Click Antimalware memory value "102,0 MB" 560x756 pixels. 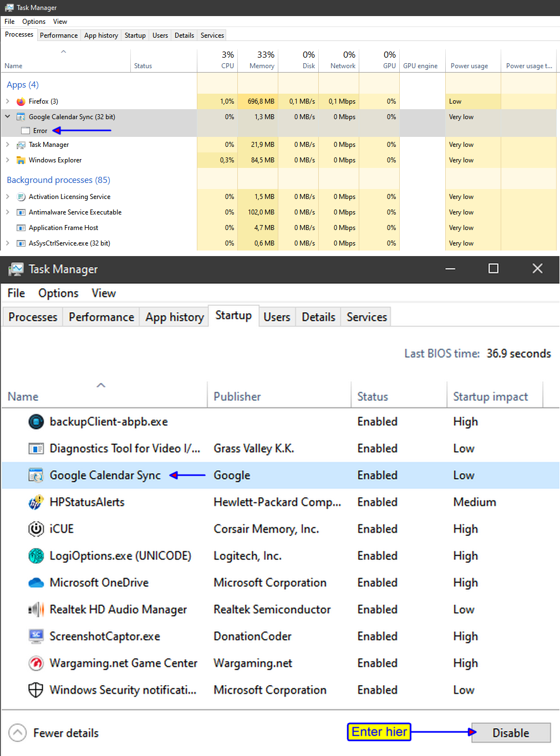(x=261, y=212)
